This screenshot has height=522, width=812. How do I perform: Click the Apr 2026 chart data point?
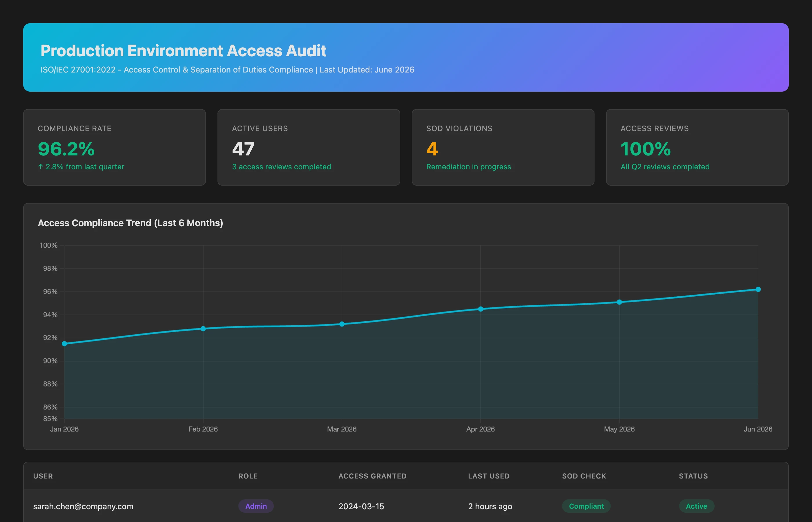click(x=480, y=309)
